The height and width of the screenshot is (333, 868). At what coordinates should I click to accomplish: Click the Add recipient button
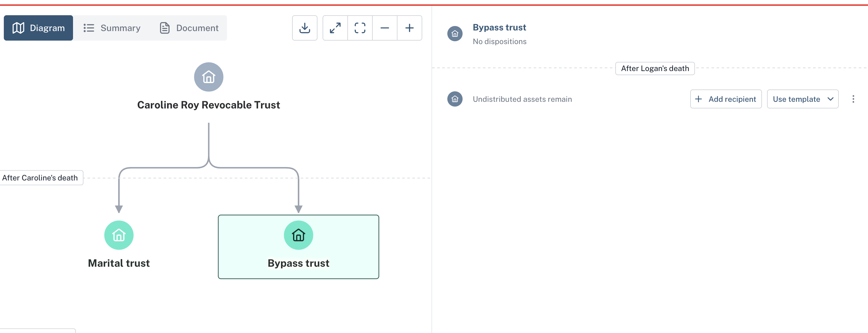pos(726,99)
